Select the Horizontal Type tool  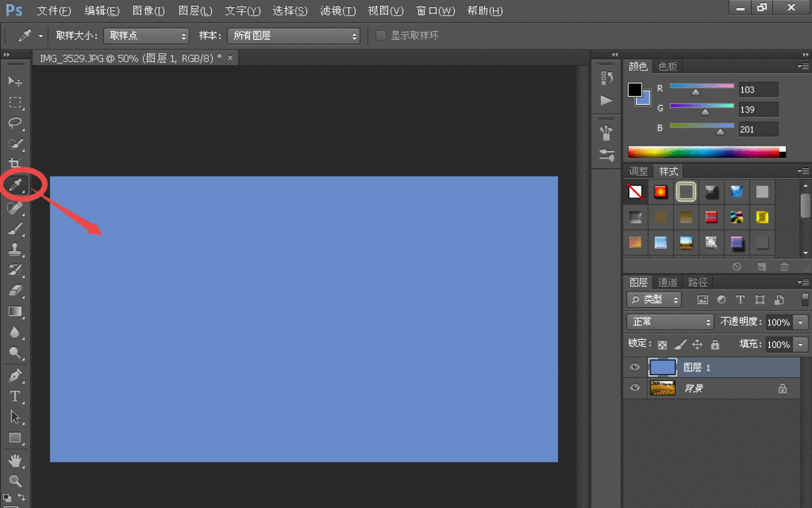click(x=15, y=396)
